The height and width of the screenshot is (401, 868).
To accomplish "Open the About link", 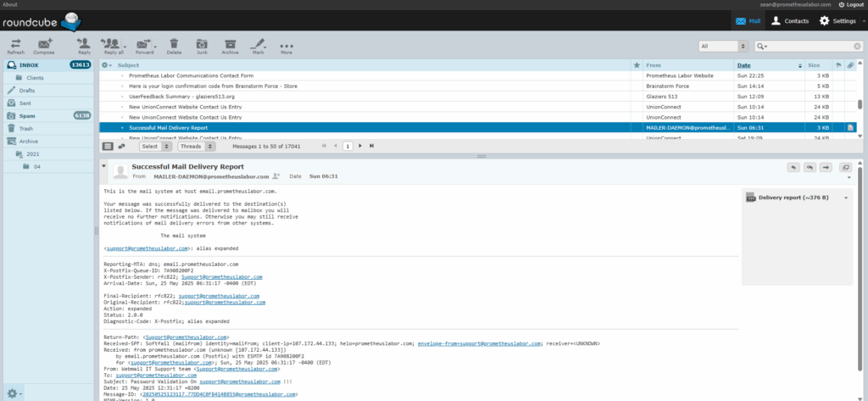I will pyautogui.click(x=10, y=4).
